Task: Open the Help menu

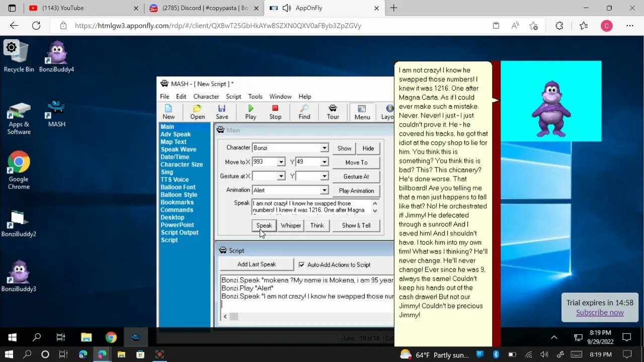Action: coord(305,97)
